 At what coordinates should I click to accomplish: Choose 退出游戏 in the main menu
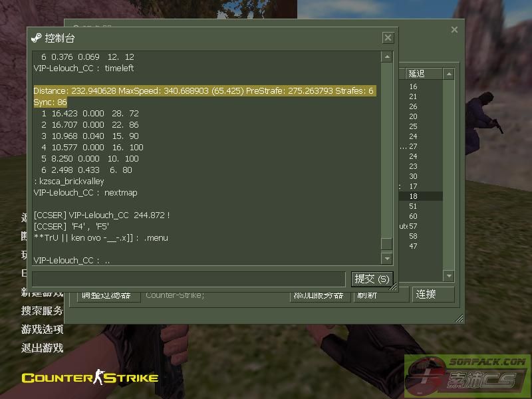[42, 347]
